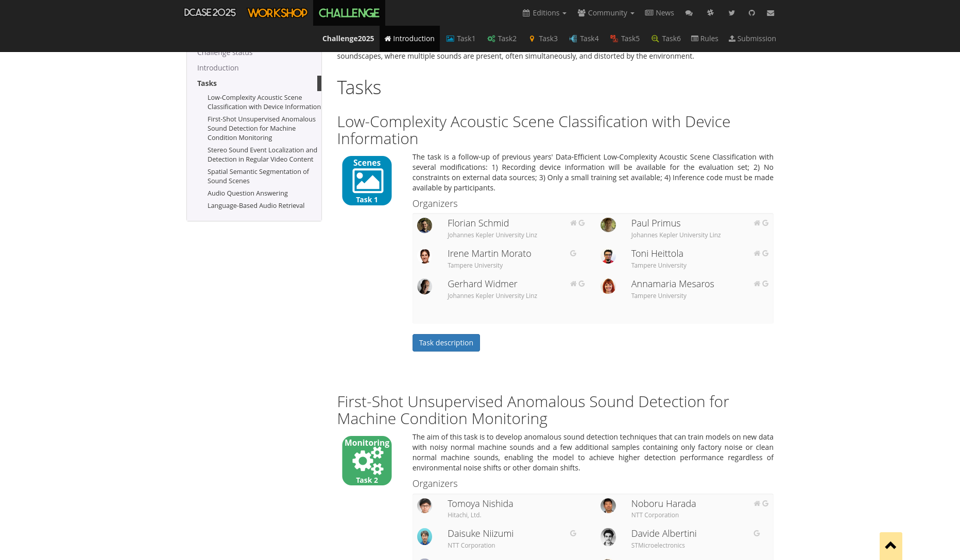This screenshot has width=960, height=560.
Task: Click the Daisuke Niizumi name text
Action: coord(481,533)
